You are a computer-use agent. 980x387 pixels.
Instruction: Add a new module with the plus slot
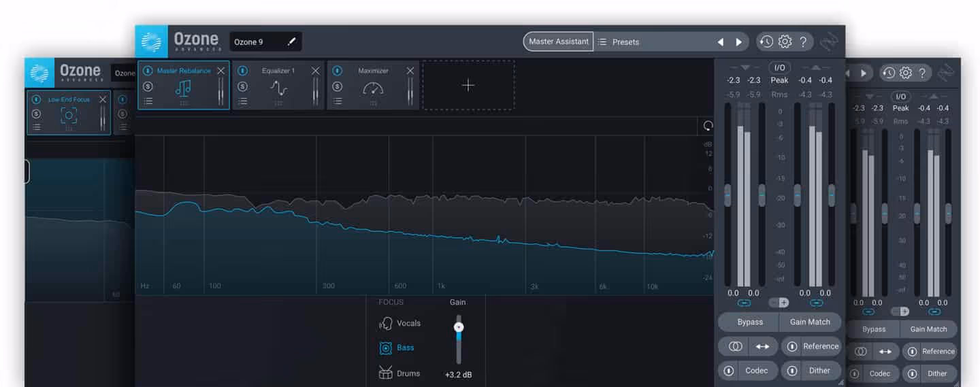point(468,85)
